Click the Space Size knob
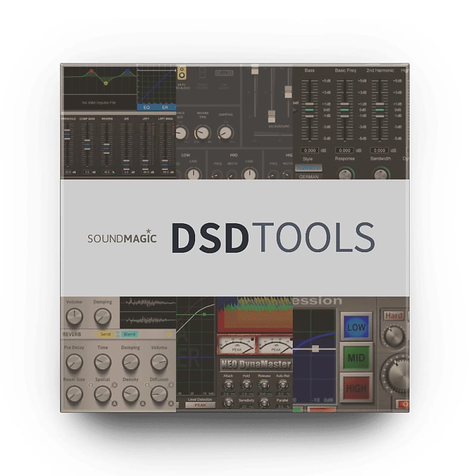This screenshot has width=476, height=476. 180,133
